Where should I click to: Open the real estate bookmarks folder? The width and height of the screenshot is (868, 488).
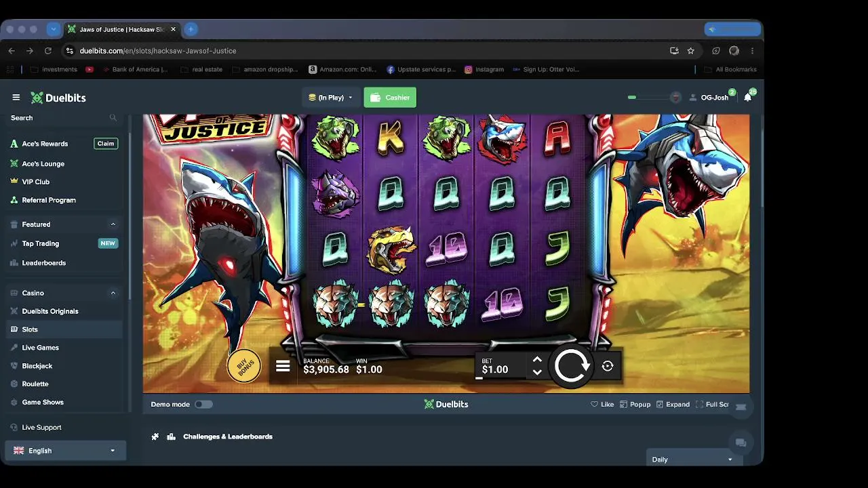[202, 69]
